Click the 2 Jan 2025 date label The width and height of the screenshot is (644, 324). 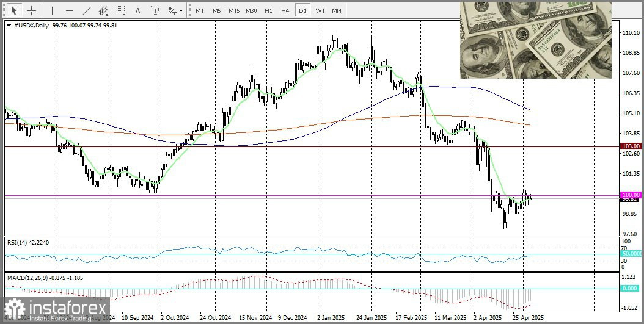(x=331, y=318)
